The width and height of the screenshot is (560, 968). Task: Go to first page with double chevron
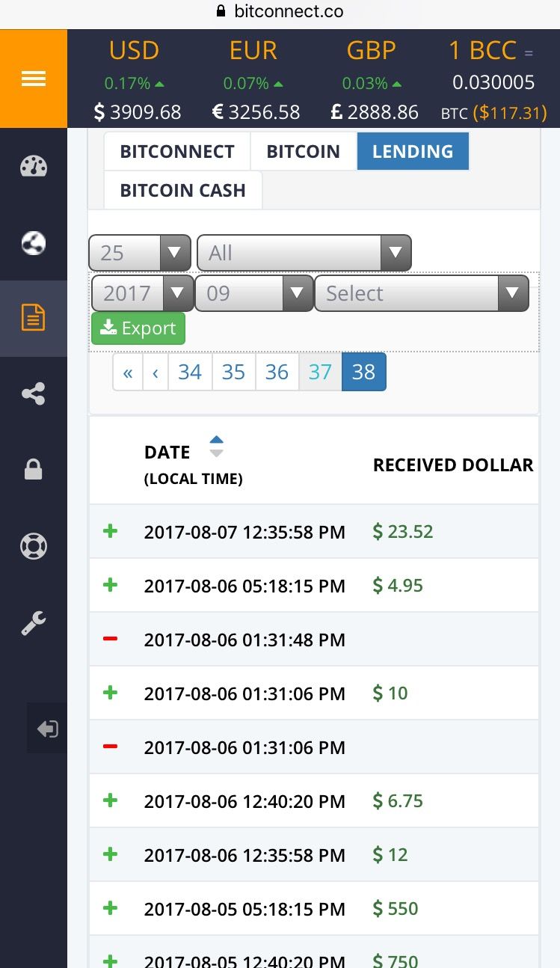click(x=128, y=372)
